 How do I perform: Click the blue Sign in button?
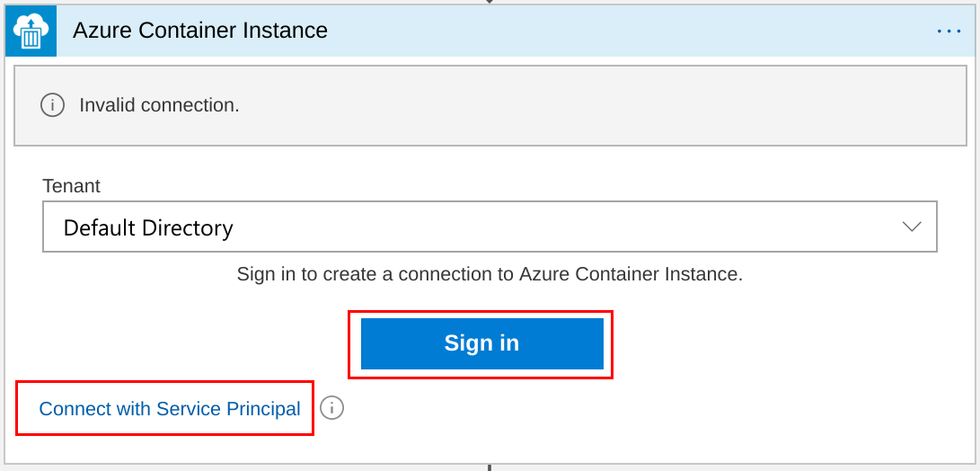pos(481,343)
